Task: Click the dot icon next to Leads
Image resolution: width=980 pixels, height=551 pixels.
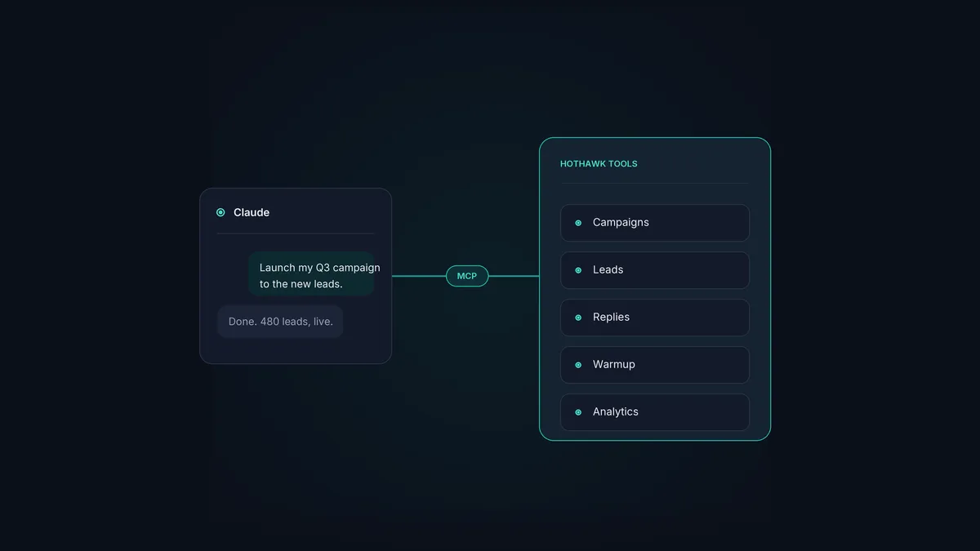Action: click(x=578, y=270)
